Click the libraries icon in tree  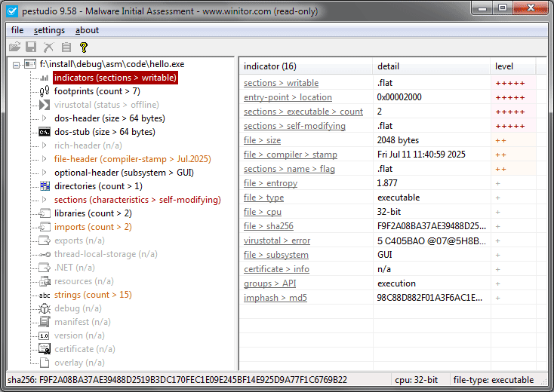[45, 213]
